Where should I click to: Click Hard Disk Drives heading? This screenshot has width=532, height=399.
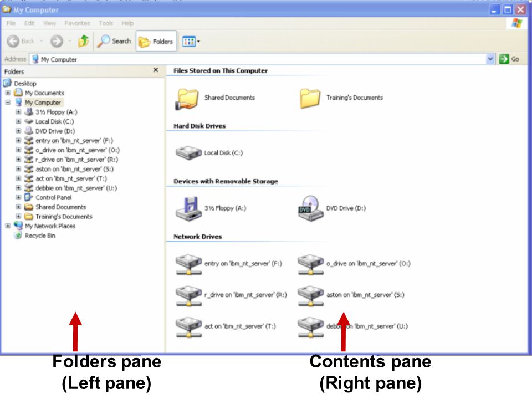[x=199, y=126]
